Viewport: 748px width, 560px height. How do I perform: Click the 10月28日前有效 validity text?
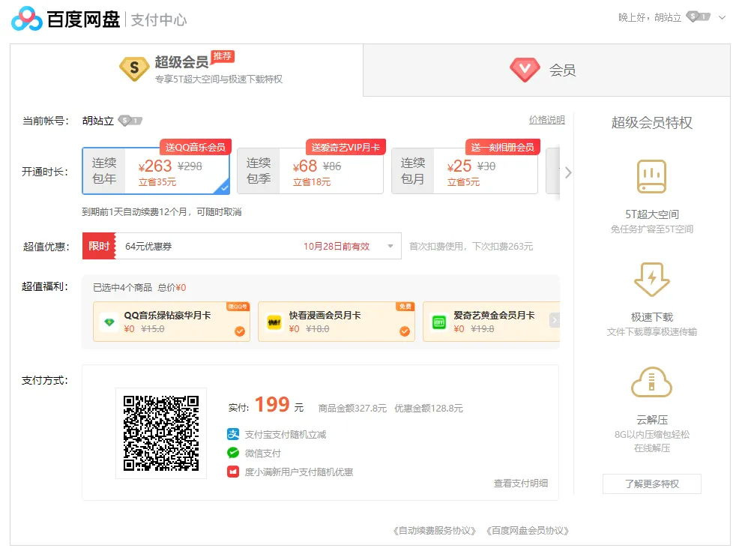(x=337, y=246)
